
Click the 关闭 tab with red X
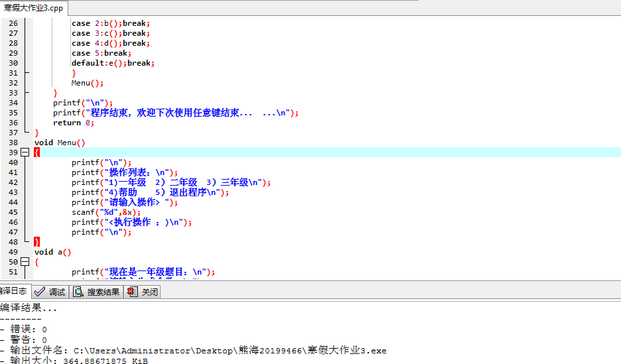(x=143, y=292)
